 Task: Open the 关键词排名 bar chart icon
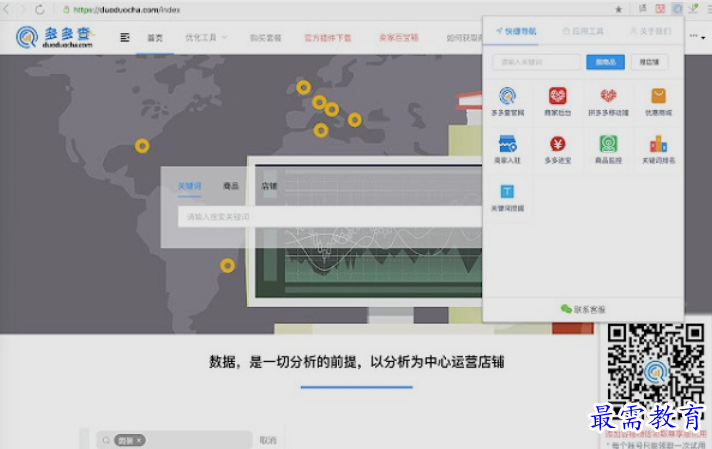click(x=658, y=144)
